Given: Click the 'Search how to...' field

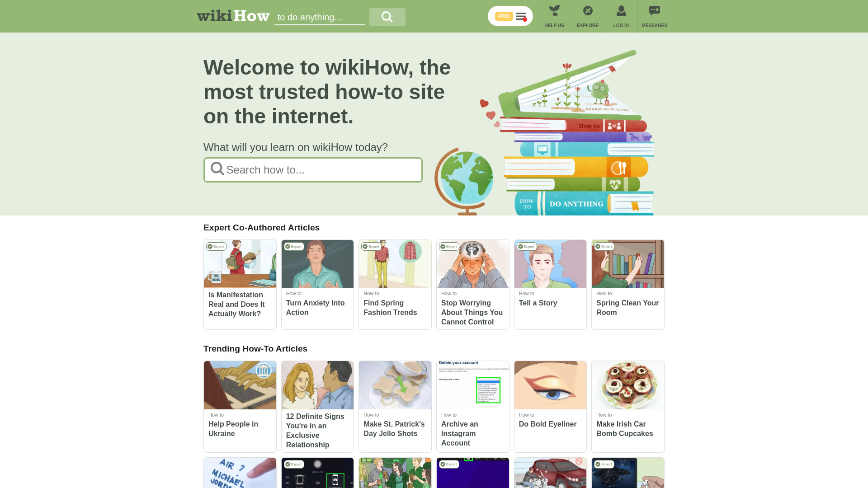Looking at the screenshot, I should point(313,170).
